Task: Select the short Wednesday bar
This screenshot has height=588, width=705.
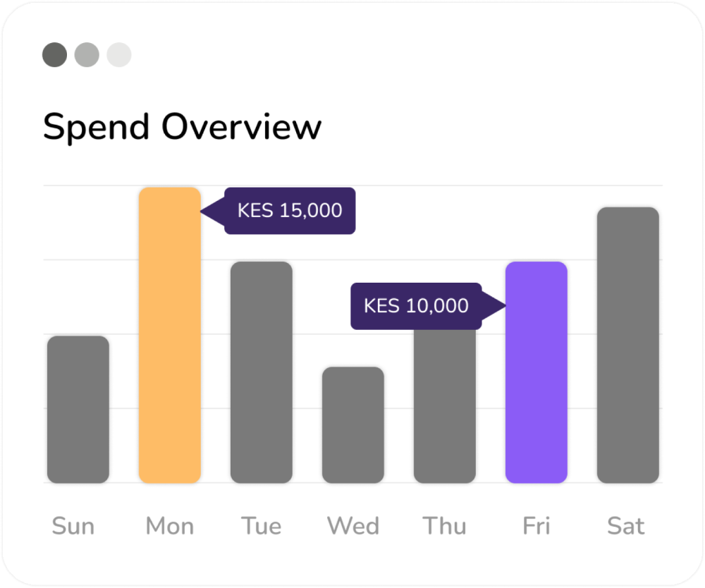Action: [352, 424]
